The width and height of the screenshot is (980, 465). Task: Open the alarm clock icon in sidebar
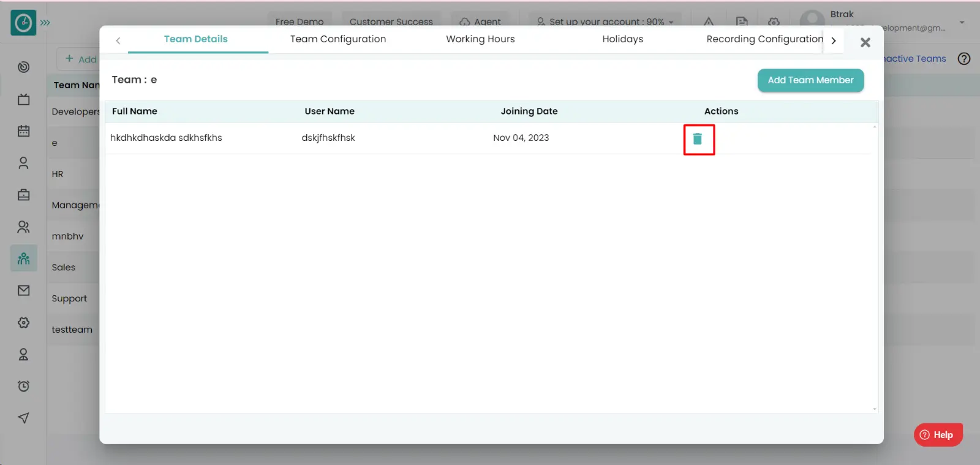point(24,386)
